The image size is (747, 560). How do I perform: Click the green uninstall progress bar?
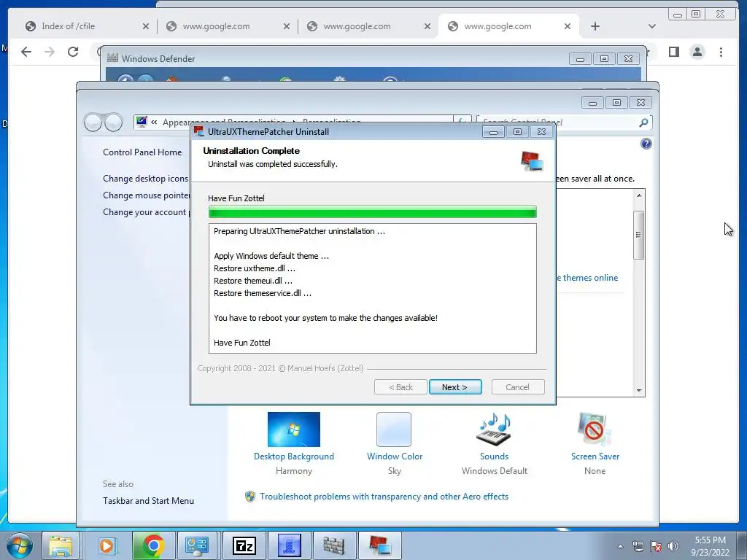373,212
